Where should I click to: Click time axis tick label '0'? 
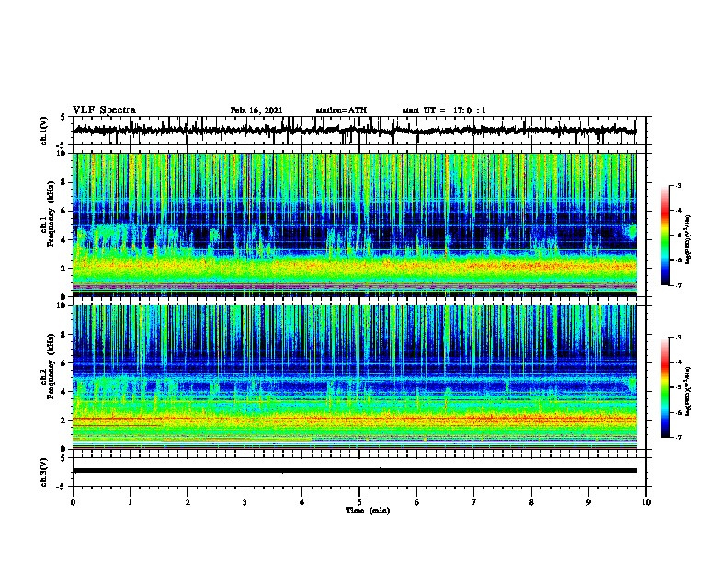tap(73, 502)
